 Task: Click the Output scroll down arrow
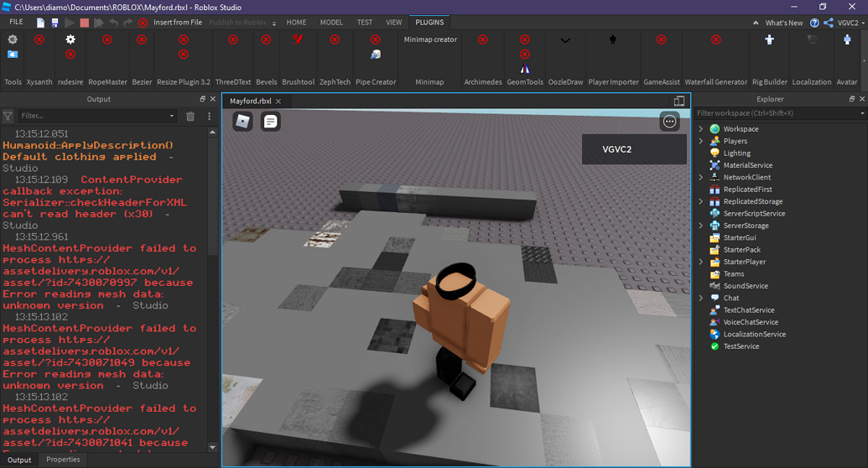pos(212,447)
